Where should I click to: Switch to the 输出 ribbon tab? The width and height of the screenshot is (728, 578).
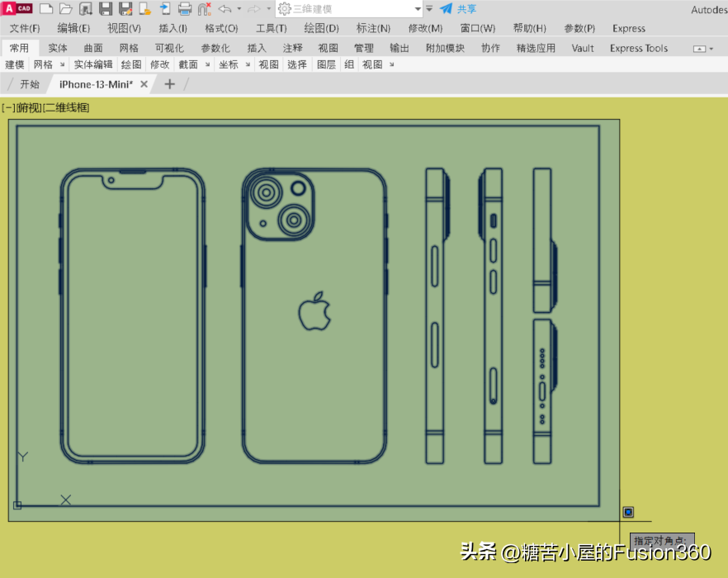pos(399,48)
